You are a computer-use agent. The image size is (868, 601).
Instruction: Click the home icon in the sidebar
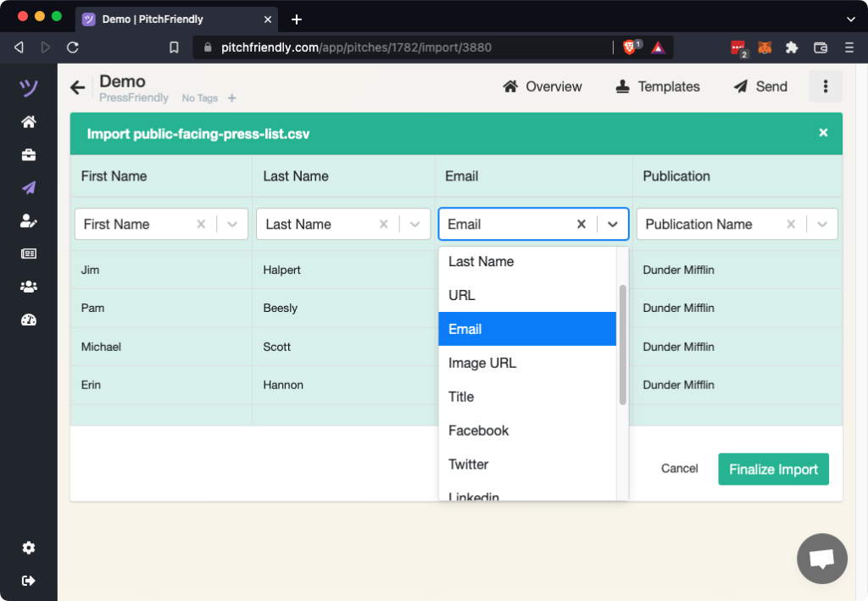tap(29, 122)
